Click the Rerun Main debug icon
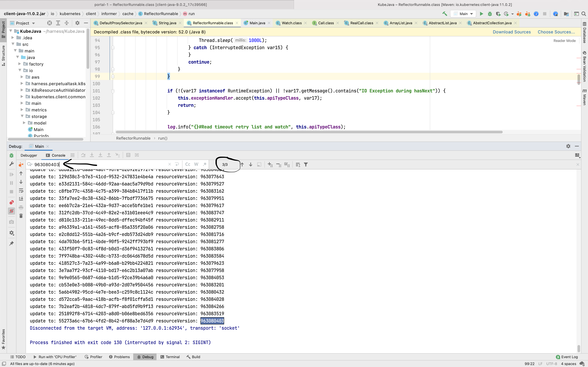This screenshot has width=588, height=367. (x=11, y=155)
